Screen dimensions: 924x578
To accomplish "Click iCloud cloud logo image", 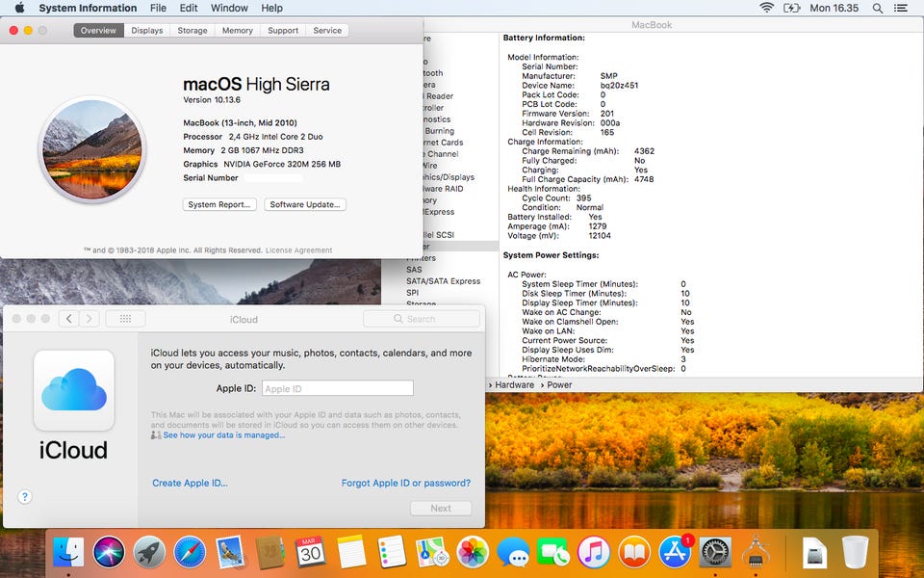I will [x=74, y=390].
